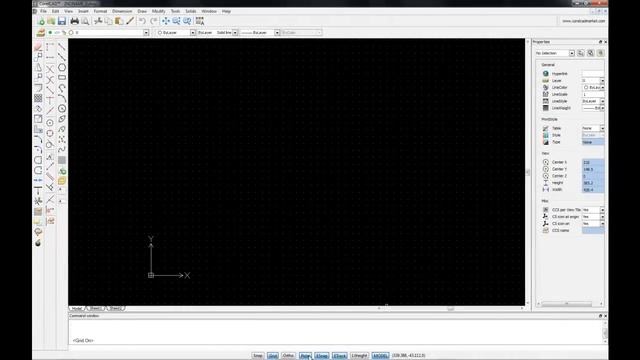The width and height of the screenshot is (640, 360).
Task: Open the Format menu
Action: (100, 11)
